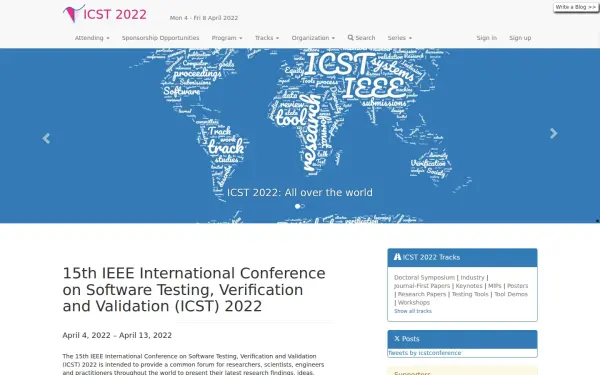Screen dimensions: 600x375
Task: Click caption ICST 2022: All over the world
Action: click(x=300, y=192)
